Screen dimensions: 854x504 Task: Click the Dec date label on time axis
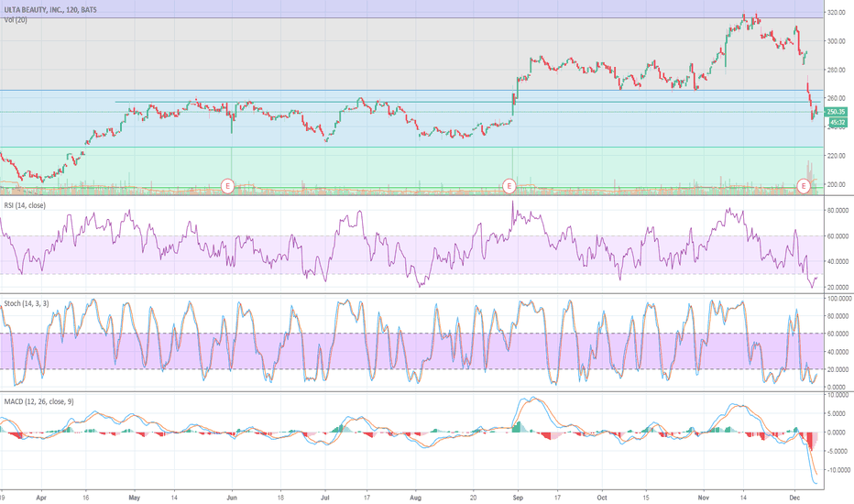794,498
